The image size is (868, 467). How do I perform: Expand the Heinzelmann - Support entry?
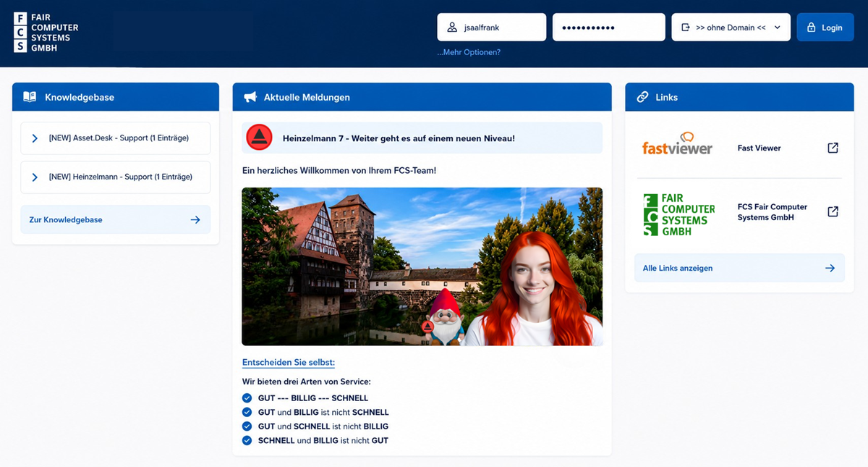[116, 177]
